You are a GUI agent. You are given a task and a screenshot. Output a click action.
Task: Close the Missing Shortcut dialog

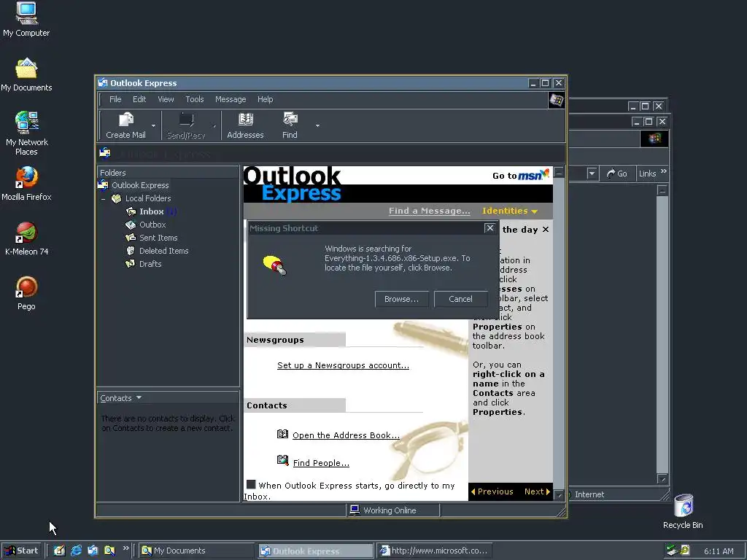[489, 228]
